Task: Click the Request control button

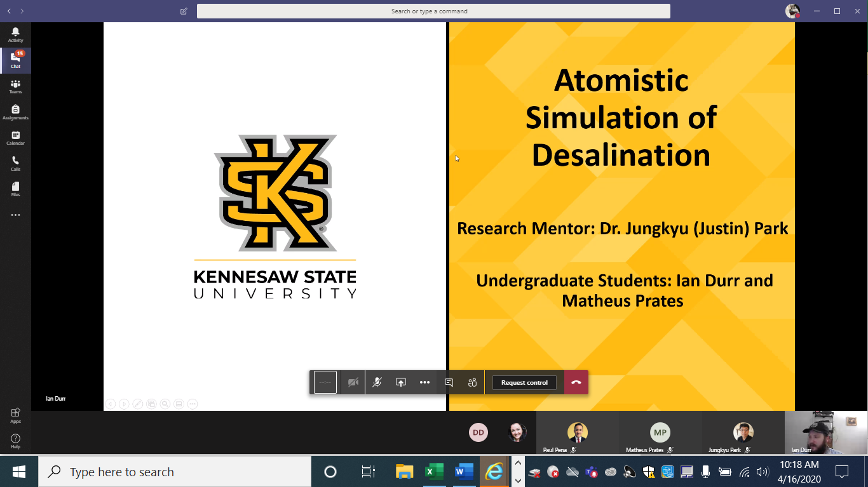Action: click(x=524, y=382)
